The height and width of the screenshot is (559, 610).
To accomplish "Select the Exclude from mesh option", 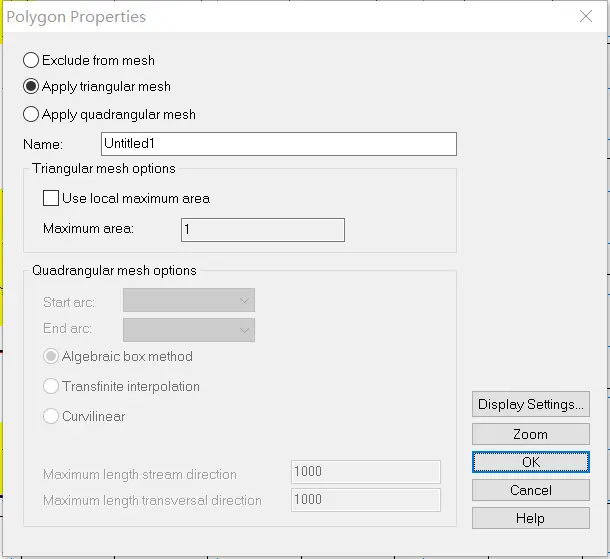I will [x=32, y=60].
